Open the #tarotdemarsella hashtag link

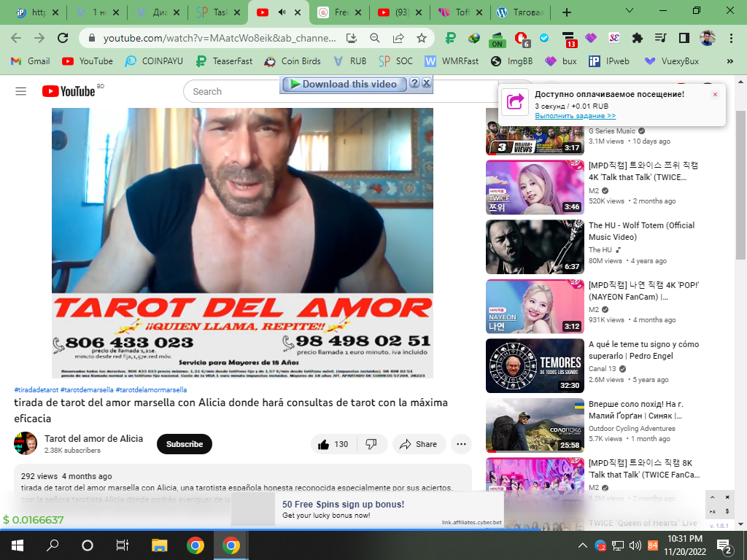(87, 389)
